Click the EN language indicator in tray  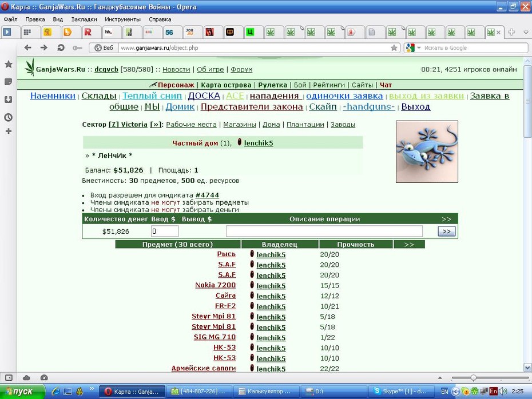[x=445, y=392]
